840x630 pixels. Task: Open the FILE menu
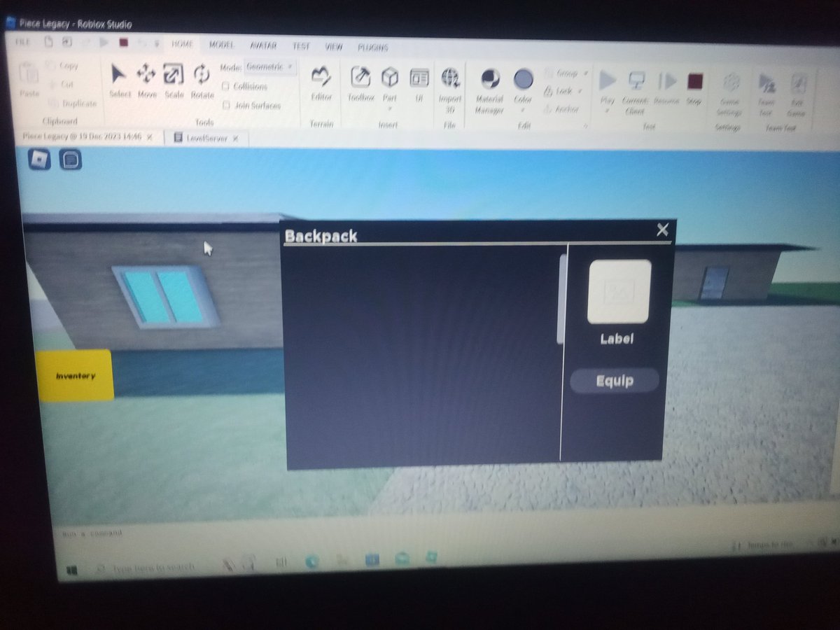[23, 42]
